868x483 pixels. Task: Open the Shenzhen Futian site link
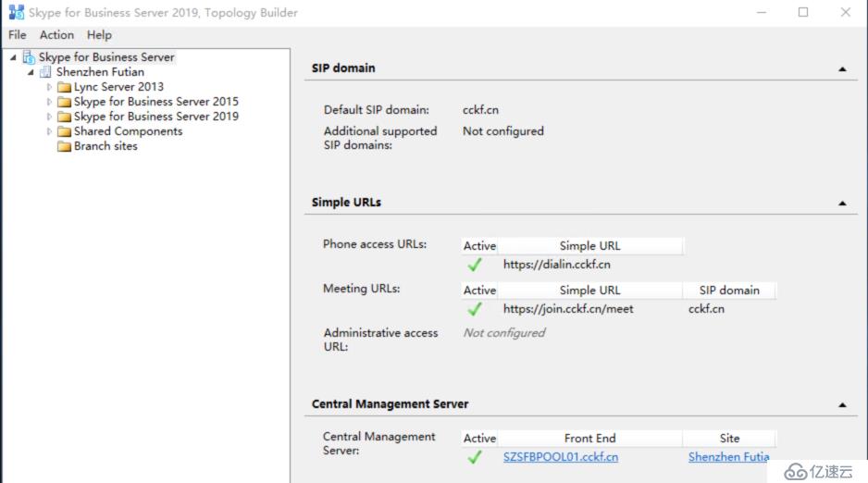(728, 457)
